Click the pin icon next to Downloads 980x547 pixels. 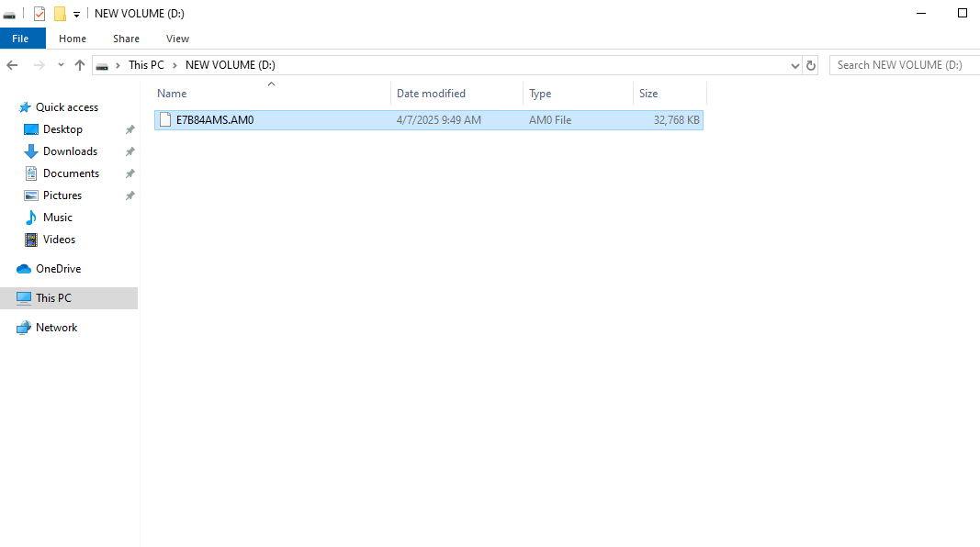(x=130, y=151)
